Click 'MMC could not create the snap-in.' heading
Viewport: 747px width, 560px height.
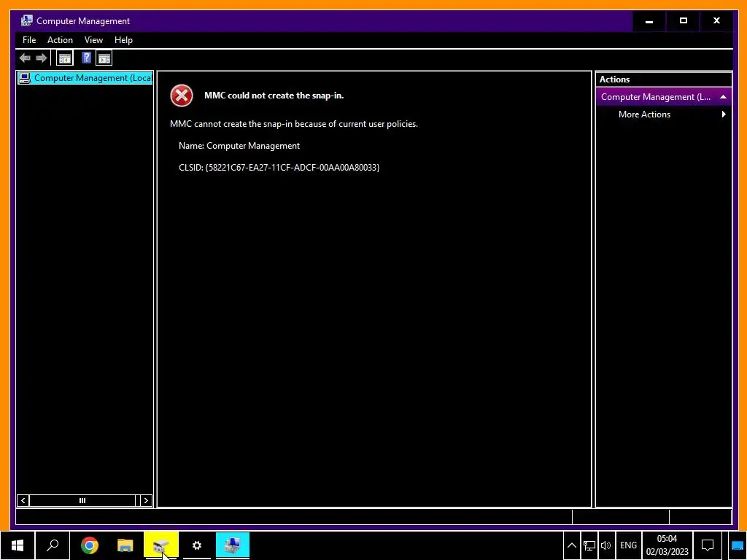coord(274,96)
